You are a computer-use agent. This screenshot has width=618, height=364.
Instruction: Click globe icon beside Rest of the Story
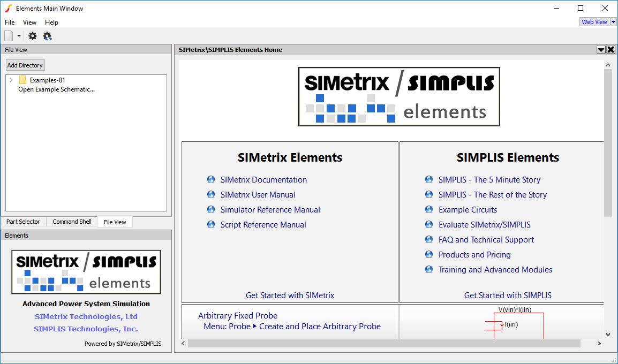coord(429,195)
